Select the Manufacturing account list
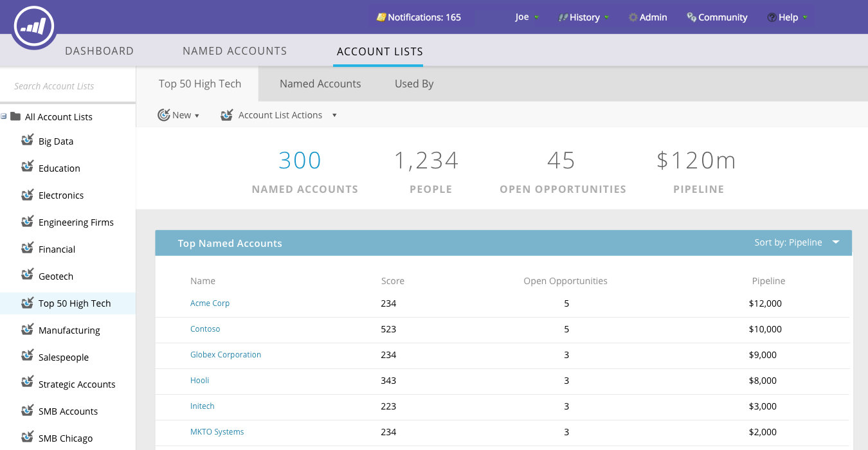The height and width of the screenshot is (450, 868). (69, 330)
